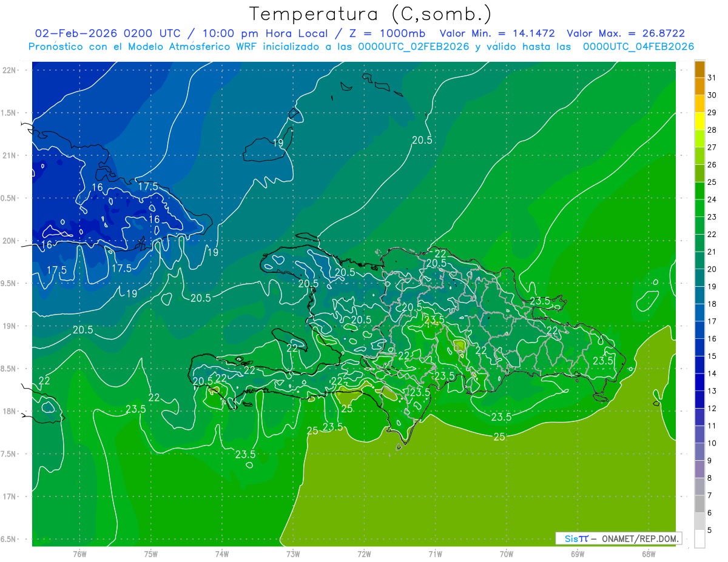Click the "20N" latitude axis label
This screenshot has height=562, width=728.
[x=10, y=241]
